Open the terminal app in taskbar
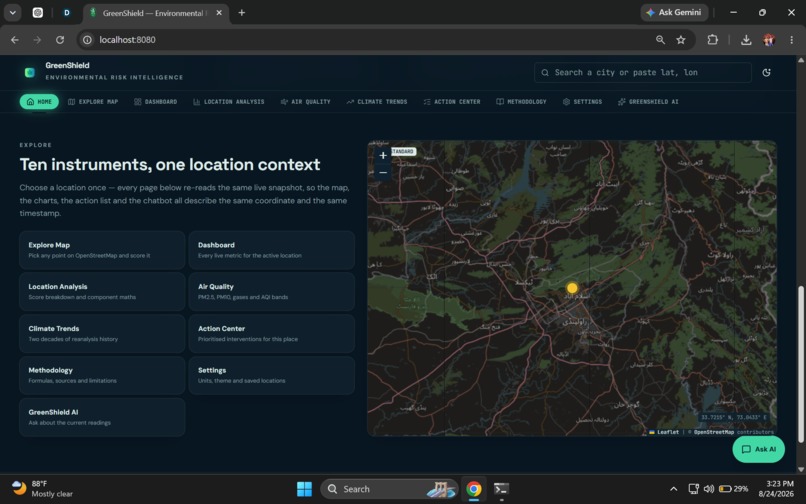The height and width of the screenshot is (504, 806). click(x=501, y=489)
